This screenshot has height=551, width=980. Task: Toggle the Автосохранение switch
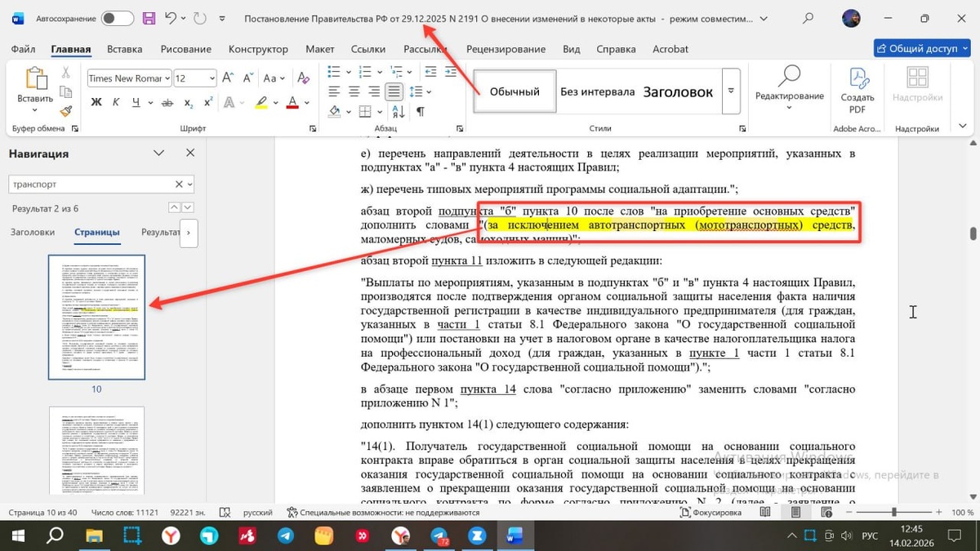(118, 18)
